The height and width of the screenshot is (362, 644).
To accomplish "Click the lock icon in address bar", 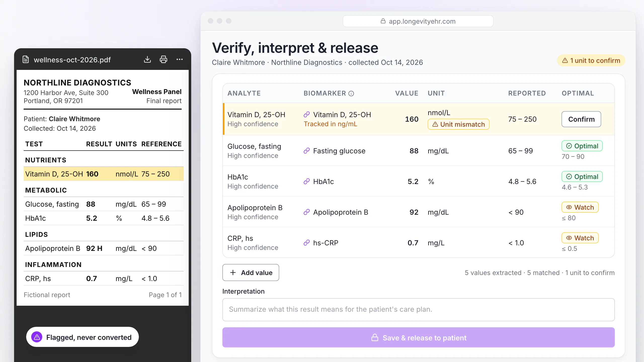I will pos(383,21).
